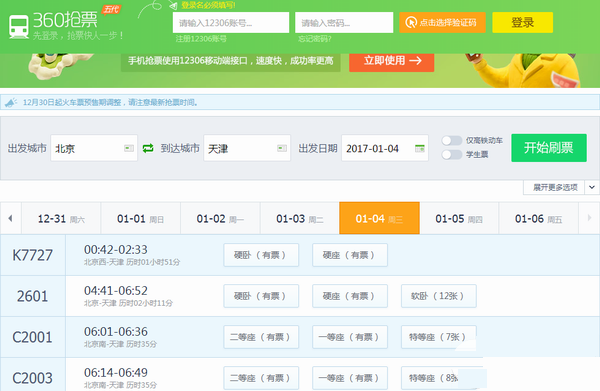Open the 注册12306账号 link
The height and width of the screenshot is (391, 600).
pyautogui.click(x=201, y=39)
